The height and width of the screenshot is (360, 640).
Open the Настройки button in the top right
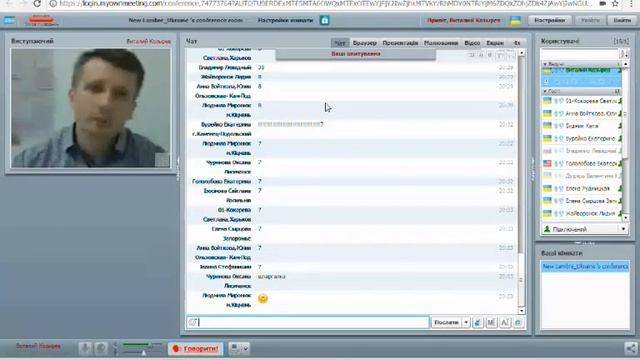point(549,20)
